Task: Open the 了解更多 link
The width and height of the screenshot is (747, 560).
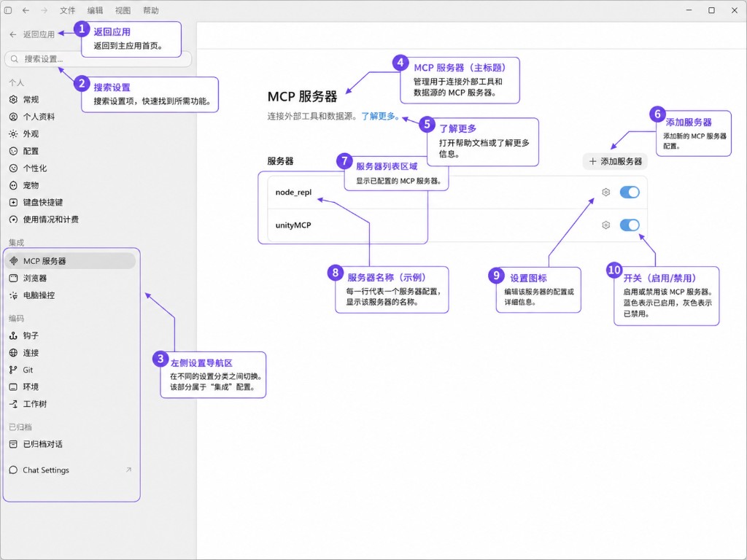Action: (x=380, y=116)
